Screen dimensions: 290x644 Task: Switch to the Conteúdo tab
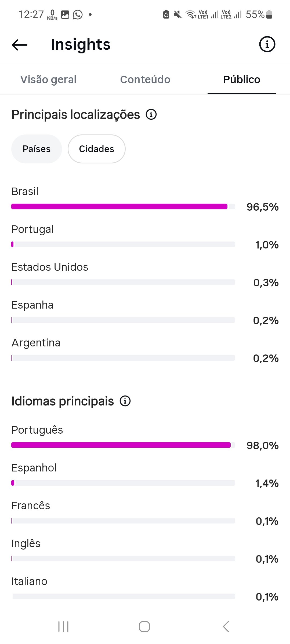tap(145, 79)
